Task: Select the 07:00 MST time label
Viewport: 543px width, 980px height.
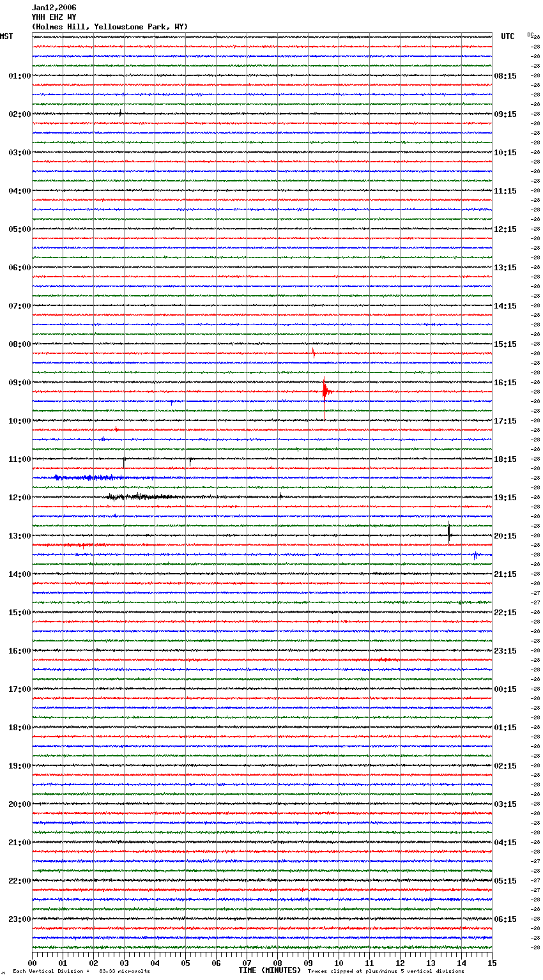Action: [x=19, y=306]
